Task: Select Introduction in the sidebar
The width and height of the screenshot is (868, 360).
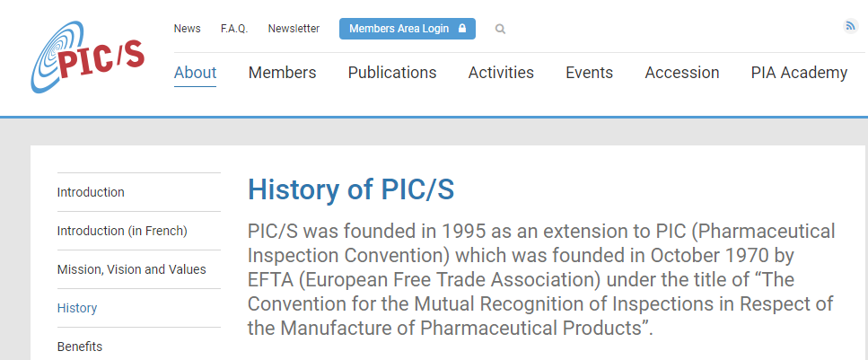Action: tap(91, 192)
